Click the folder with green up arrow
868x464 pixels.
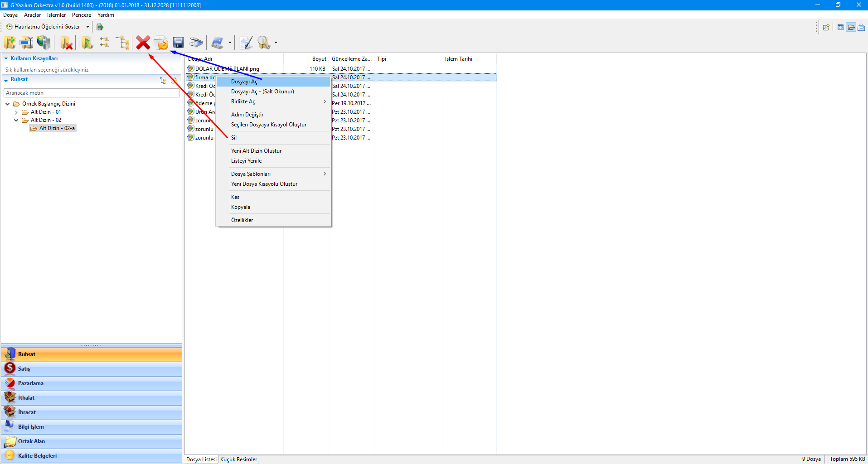pyautogui.click(x=87, y=43)
